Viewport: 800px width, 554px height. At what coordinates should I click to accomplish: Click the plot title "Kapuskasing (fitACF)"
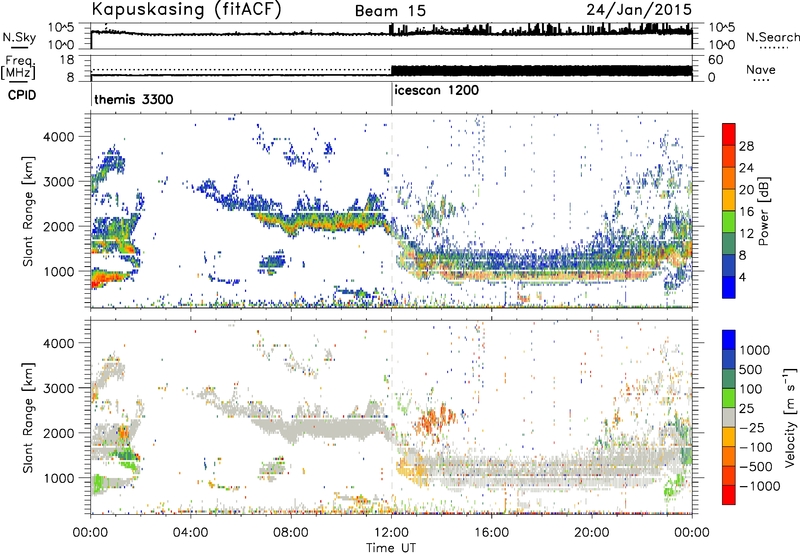186,10
